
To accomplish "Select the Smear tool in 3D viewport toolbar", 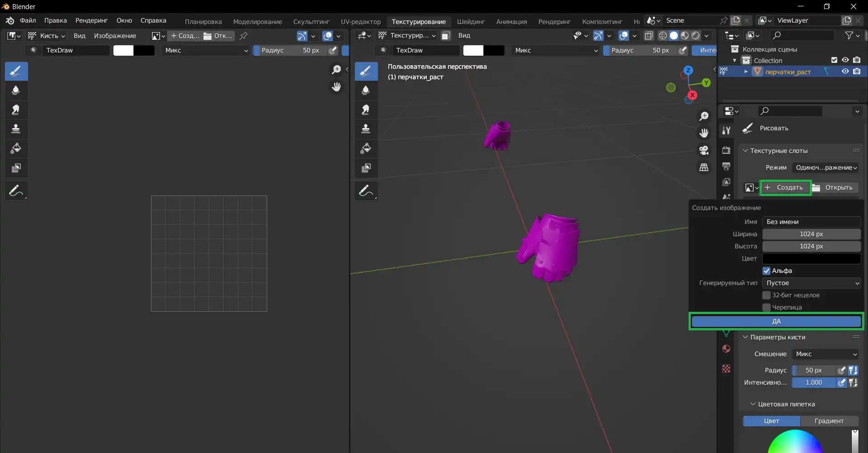I will click(366, 110).
